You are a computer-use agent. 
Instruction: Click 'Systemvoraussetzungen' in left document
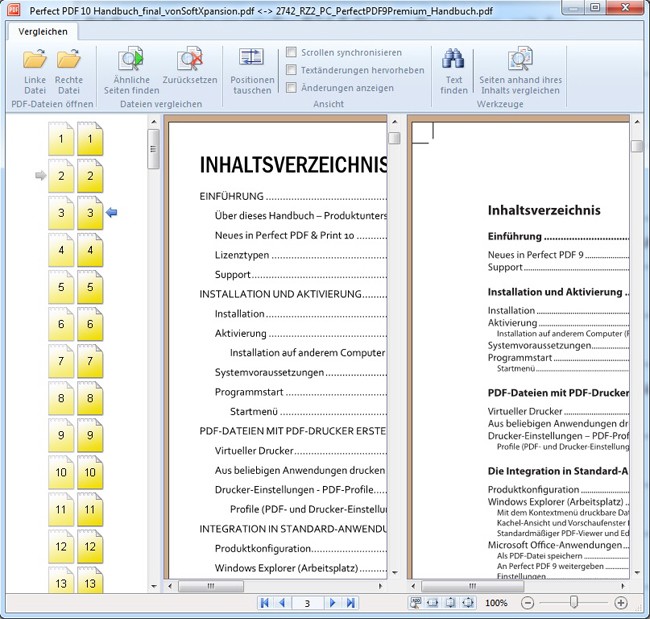pos(269,372)
